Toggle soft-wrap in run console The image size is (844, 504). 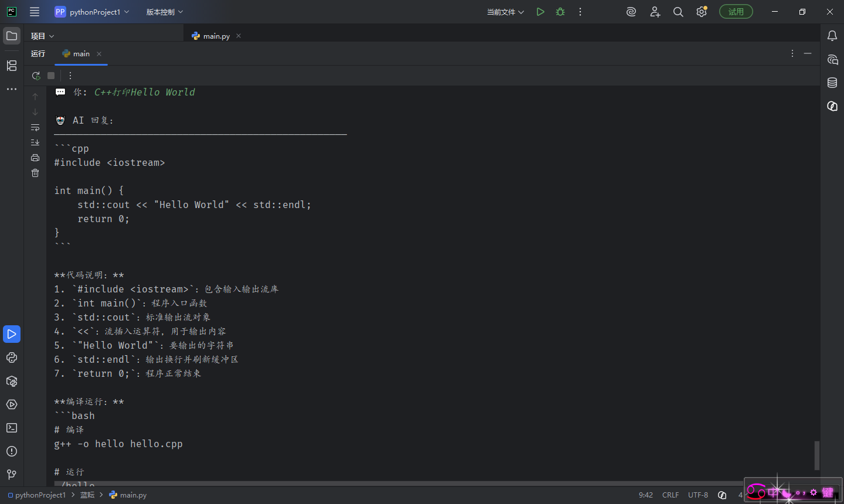35,127
